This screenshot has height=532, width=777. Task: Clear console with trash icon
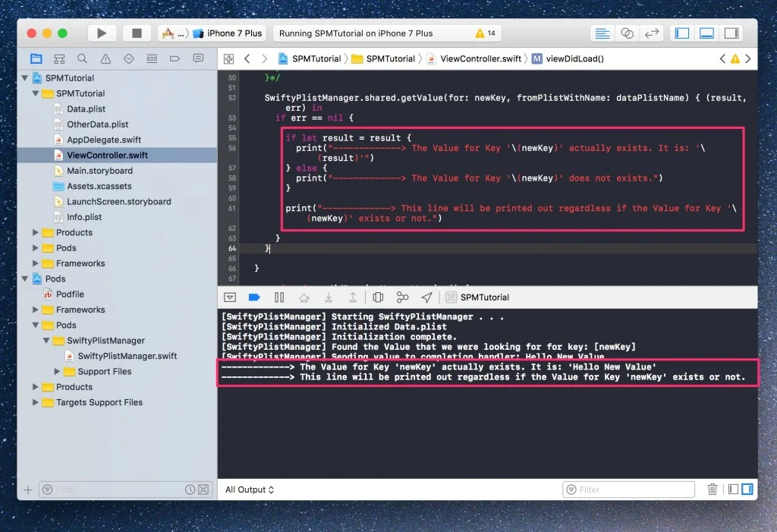(712, 490)
